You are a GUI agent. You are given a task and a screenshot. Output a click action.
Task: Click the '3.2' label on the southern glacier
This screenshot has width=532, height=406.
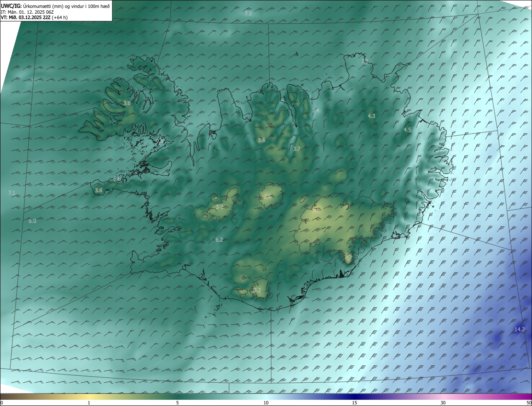click(x=258, y=291)
